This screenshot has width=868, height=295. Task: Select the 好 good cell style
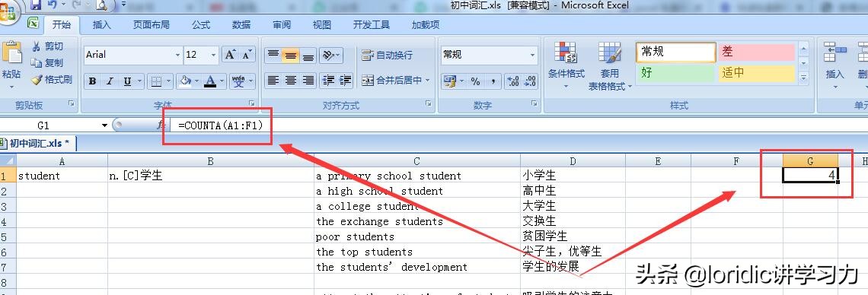(675, 73)
